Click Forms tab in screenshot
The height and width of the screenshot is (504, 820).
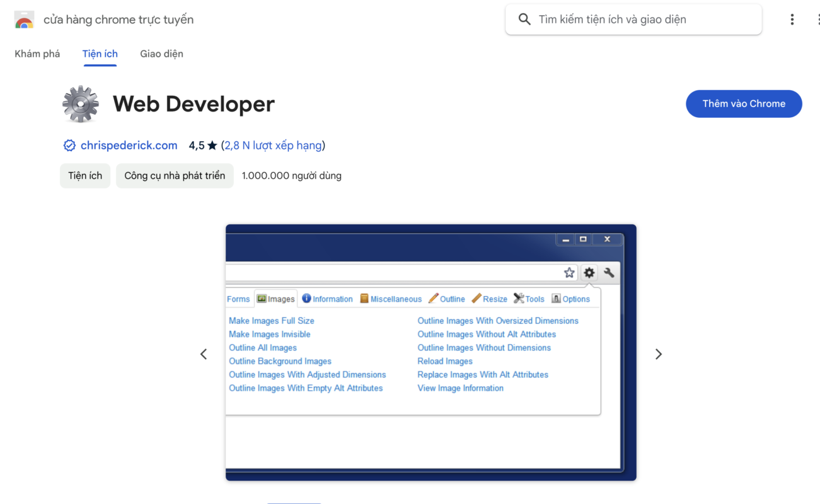click(x=238, y=299)
